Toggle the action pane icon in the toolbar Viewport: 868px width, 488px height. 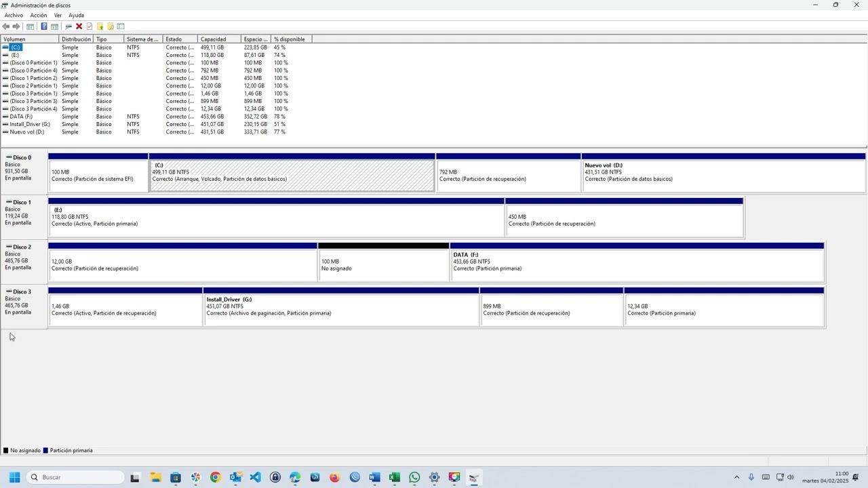[54, 26]
